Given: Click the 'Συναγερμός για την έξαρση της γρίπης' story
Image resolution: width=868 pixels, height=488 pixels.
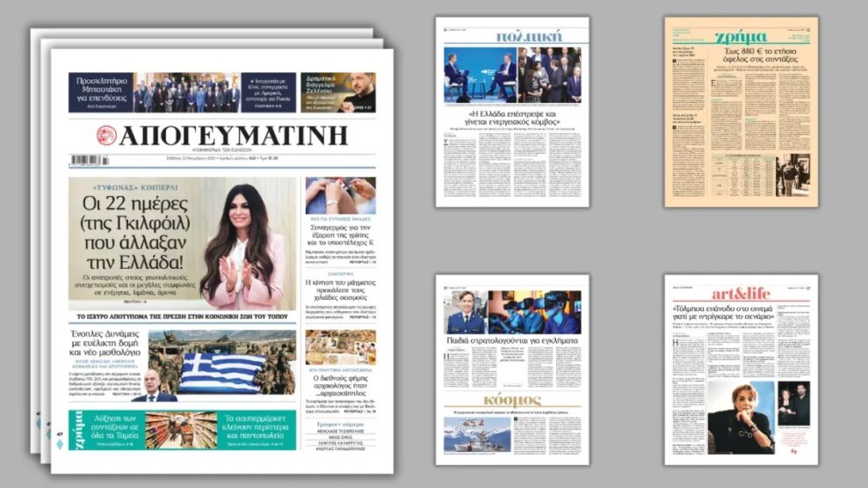Looking at the screenshot, I should point(340,234).
